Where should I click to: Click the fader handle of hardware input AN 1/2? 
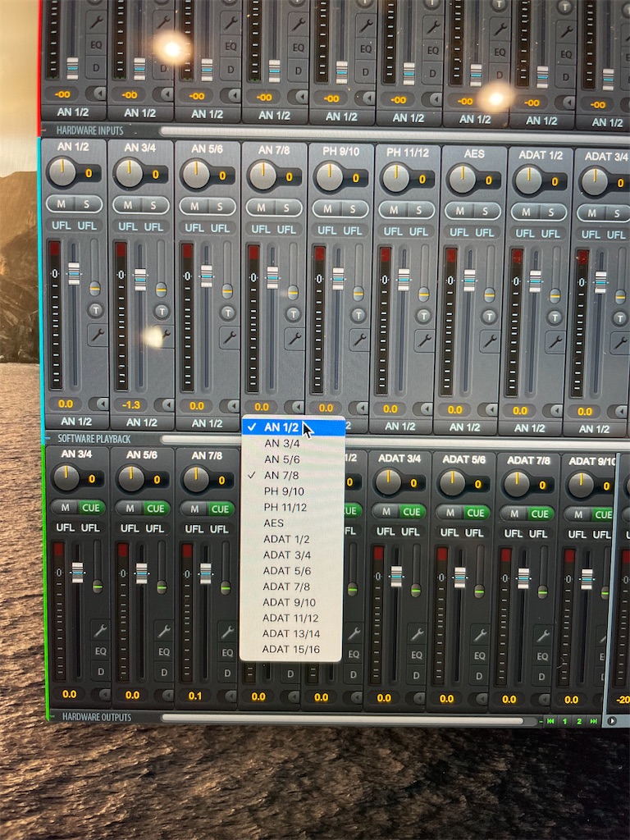[x=74, y=273]
